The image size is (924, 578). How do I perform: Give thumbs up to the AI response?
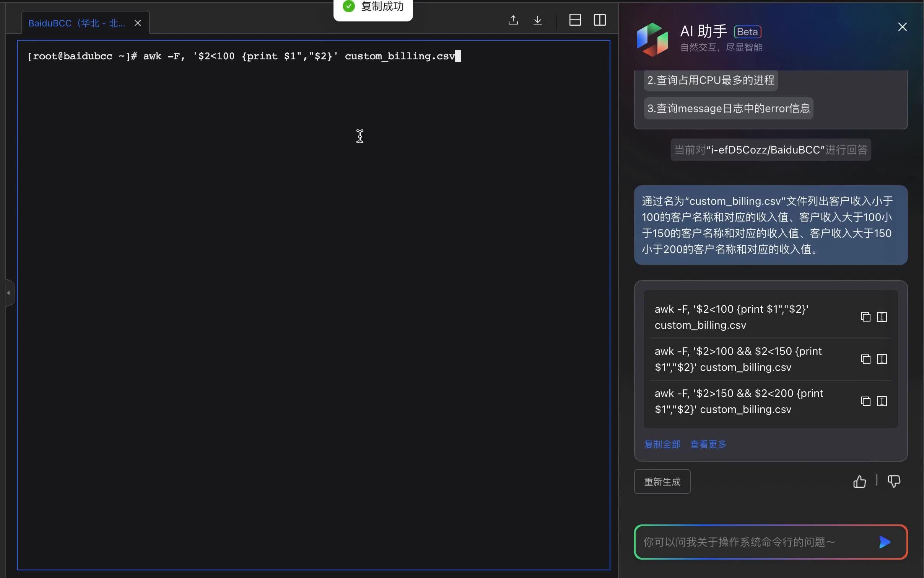point(859,481)
